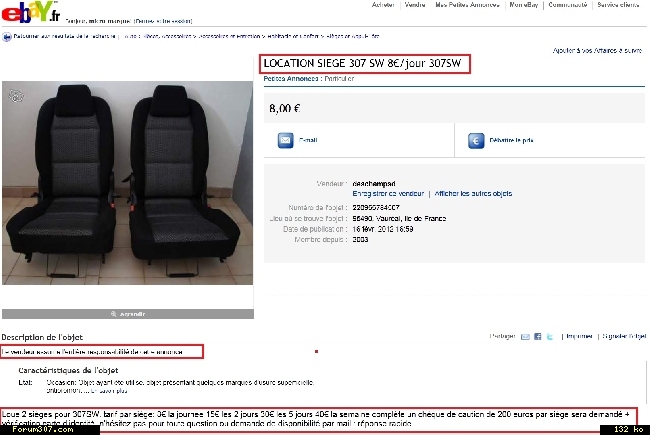
Task: Click Imprimer link
Action: coord(579,336)
